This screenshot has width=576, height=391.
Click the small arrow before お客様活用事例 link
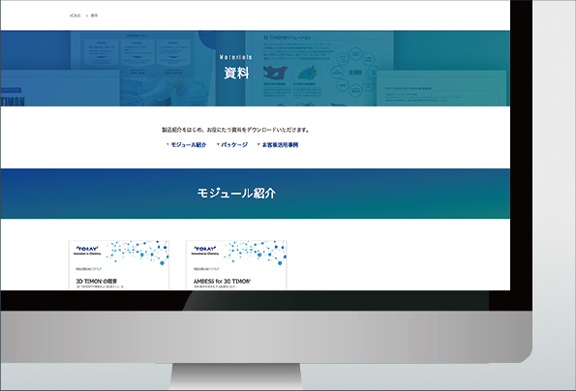point(259,144)
